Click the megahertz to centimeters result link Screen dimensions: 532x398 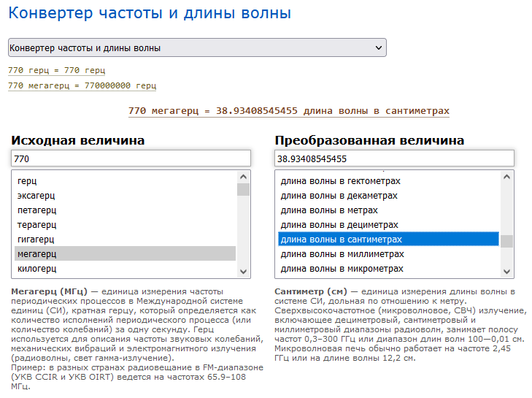288,111
